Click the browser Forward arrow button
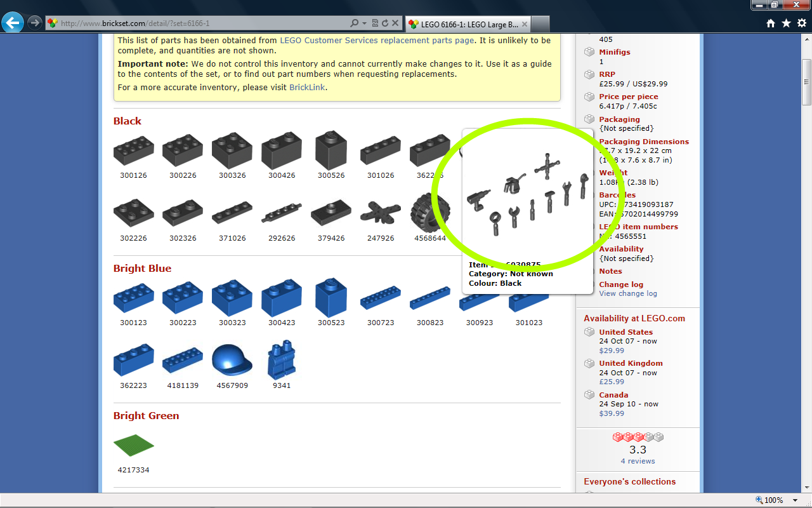Screen dimensions: 812x508 [35, 23]
